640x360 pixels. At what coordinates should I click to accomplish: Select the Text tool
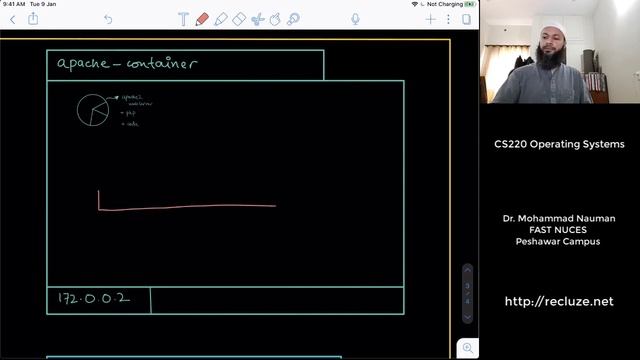click(x=183, y=19)
